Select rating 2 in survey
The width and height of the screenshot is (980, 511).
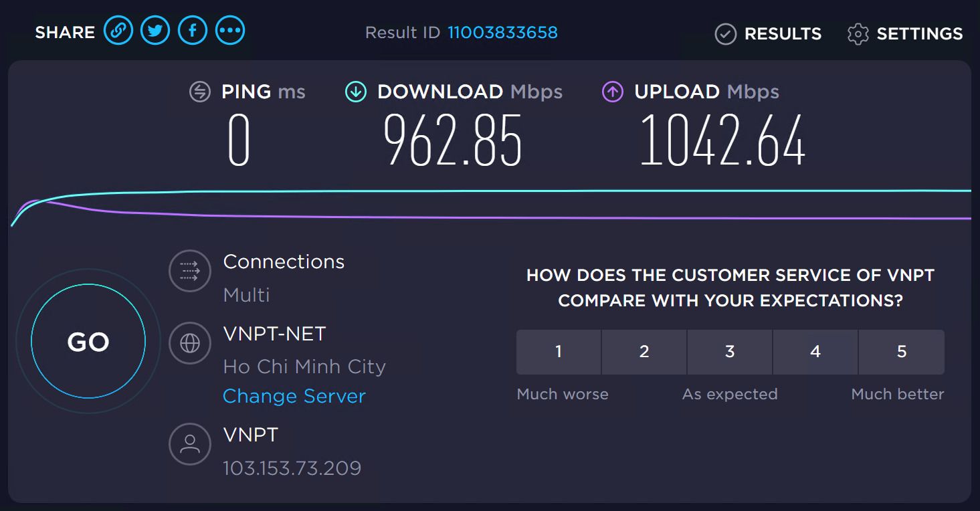(x=644, y=352)
